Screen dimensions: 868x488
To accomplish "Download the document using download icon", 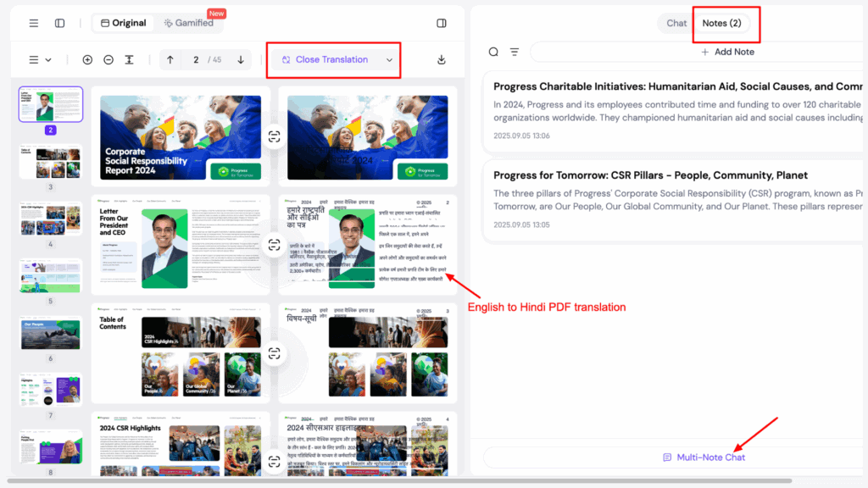I will pos(441,59).
